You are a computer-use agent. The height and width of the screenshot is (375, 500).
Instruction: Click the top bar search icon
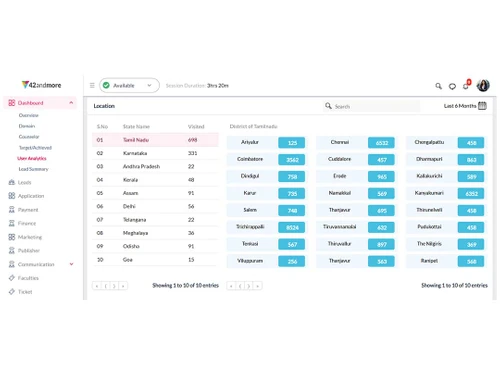(438, 86)
